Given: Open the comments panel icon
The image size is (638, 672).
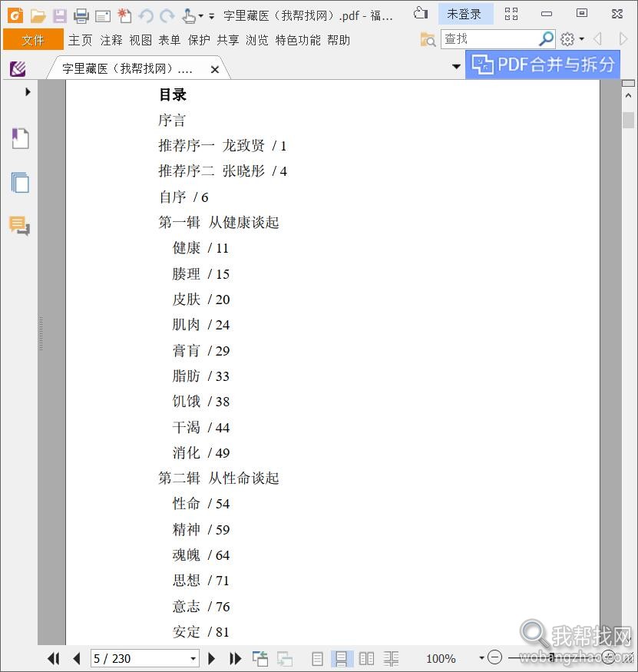Looking at the screenshot, I should coord(19,226).
